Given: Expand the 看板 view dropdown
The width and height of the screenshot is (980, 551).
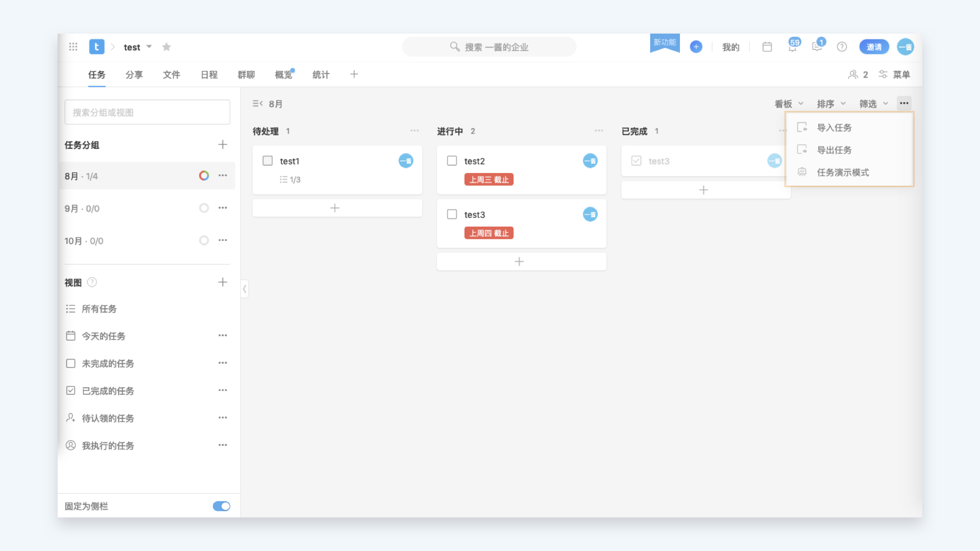Looking at the screenshot, I should pyautogui.click(x=789, y=104).
